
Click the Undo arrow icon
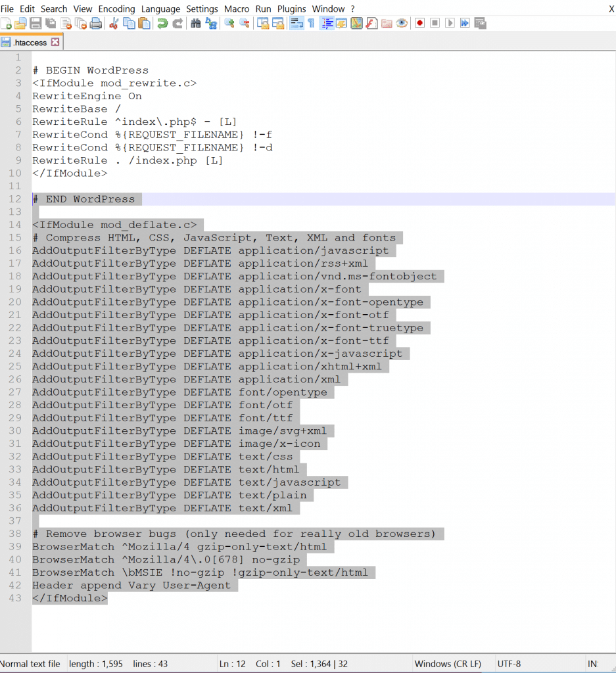(162, 23)
